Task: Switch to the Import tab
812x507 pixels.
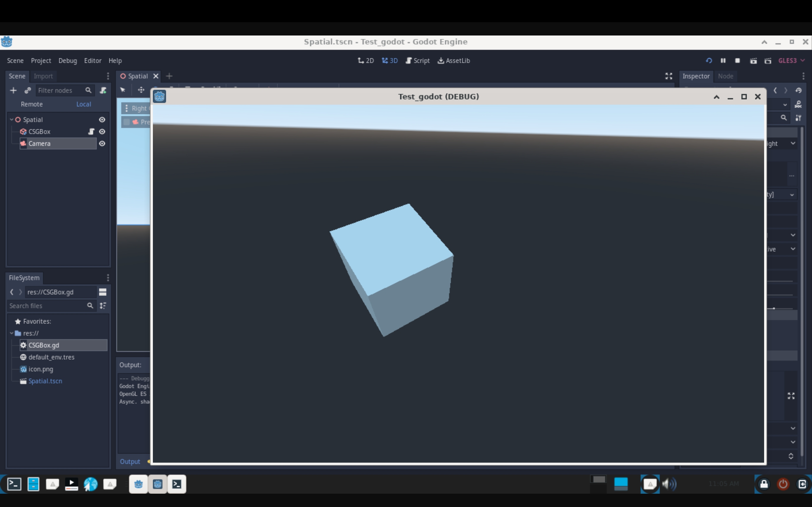Action: point(43,76)
